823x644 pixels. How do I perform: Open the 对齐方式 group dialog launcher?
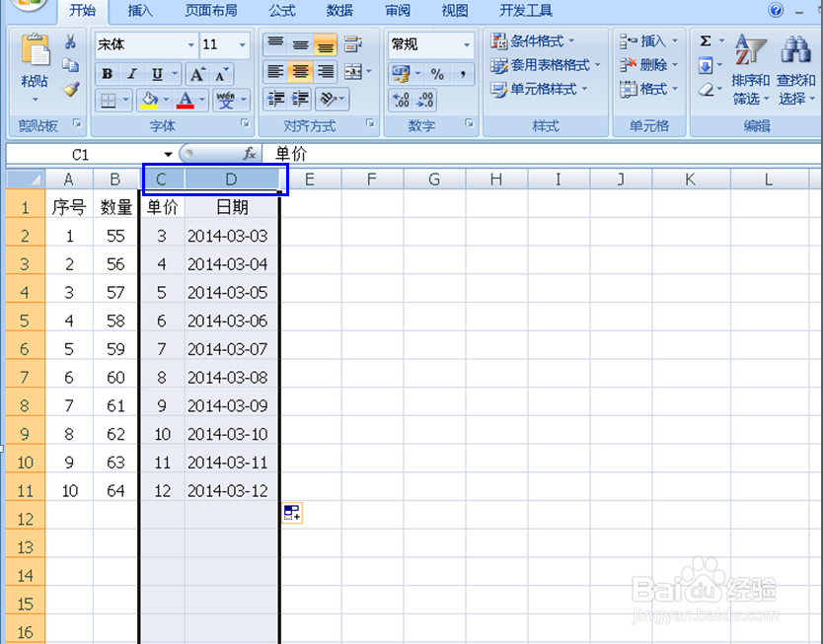pyautogui.click(x=371, y=123)
